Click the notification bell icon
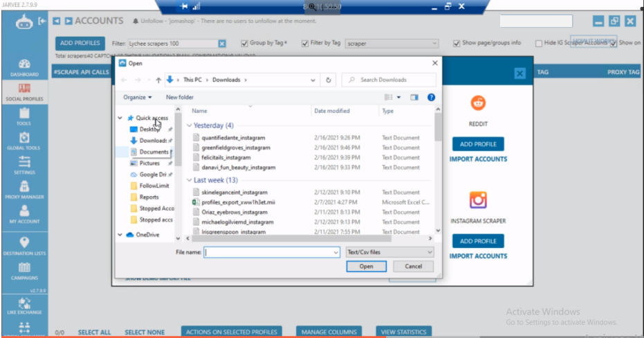Screen dimensions: 644x338 [135, 21]
